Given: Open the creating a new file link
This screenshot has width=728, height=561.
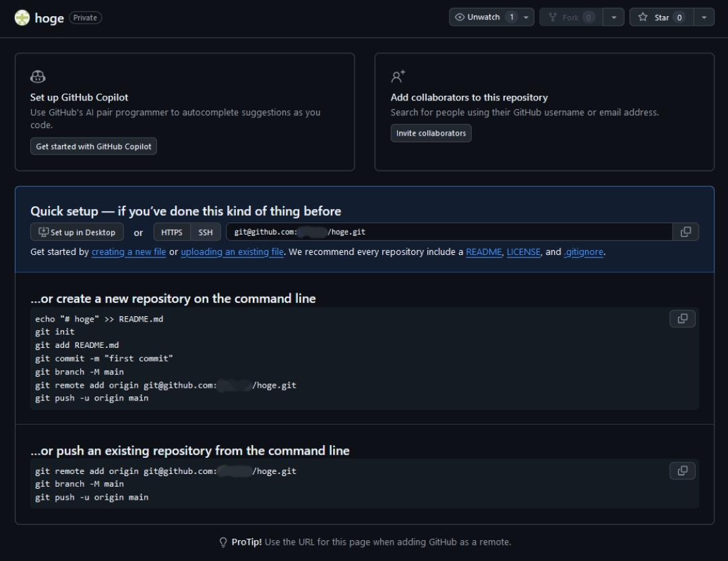Looking at the screenshot, I should [x=129, y=252].
